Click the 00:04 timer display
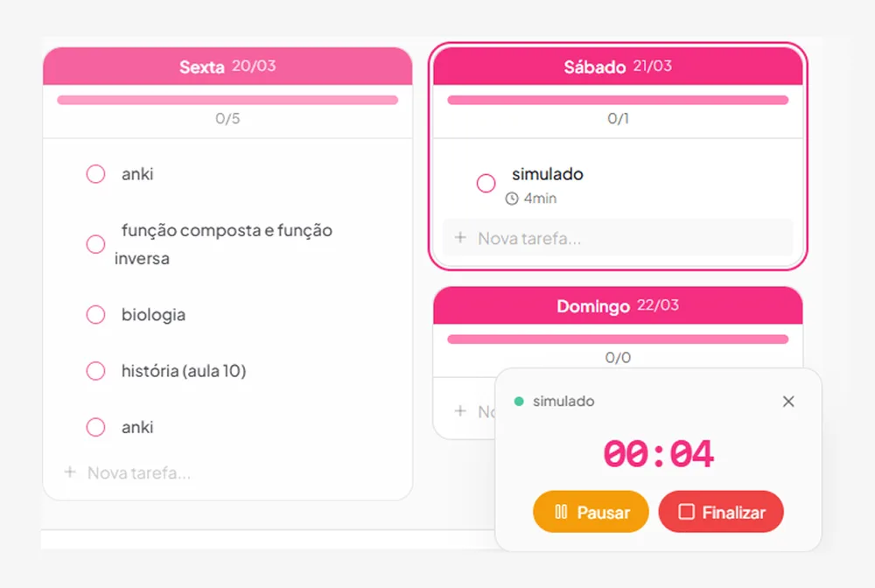This screenshot has height=588, width=875. (x=659, y=454)
